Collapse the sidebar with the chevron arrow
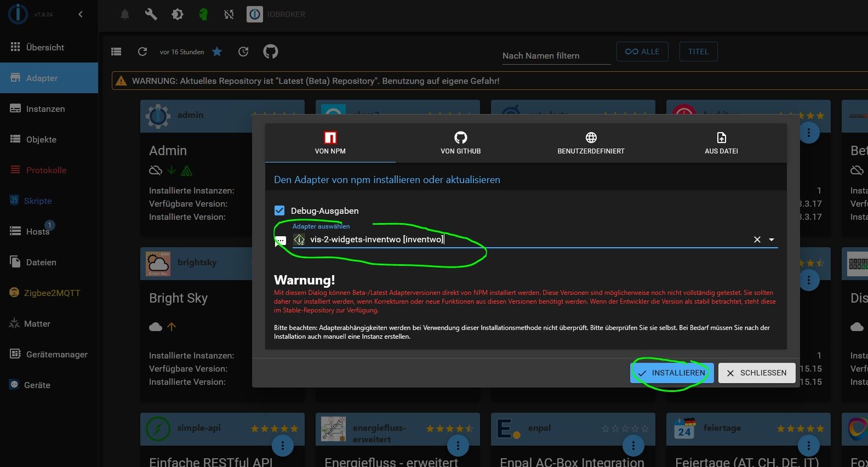 click(81, 14)
